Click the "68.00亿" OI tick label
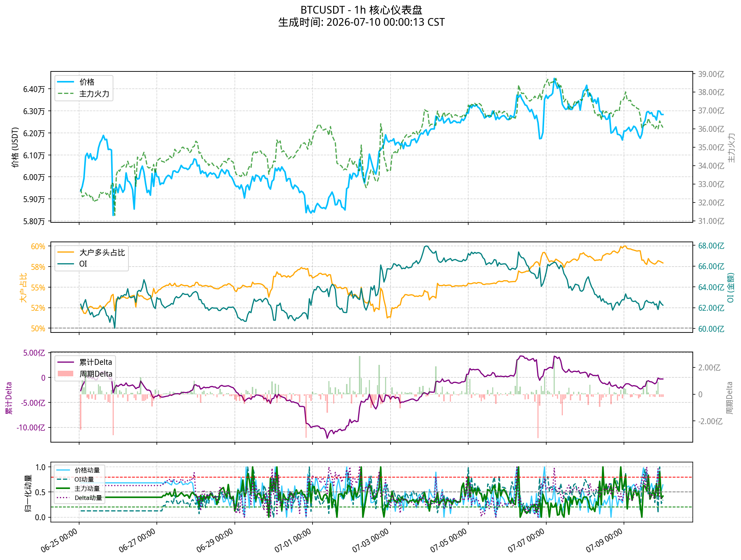Viewport: 741px width, 560px height. pyautogui.click(x=711, y=246)
